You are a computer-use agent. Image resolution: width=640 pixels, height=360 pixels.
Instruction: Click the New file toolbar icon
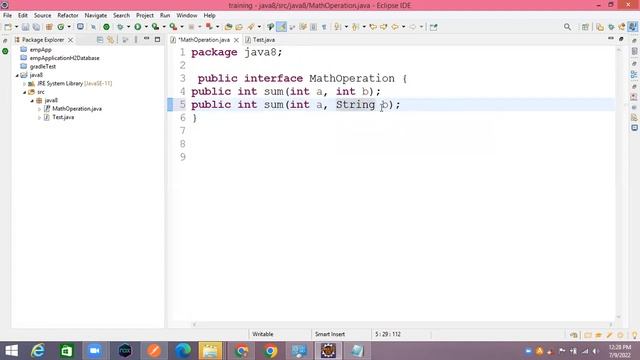(x=8, y=27)
